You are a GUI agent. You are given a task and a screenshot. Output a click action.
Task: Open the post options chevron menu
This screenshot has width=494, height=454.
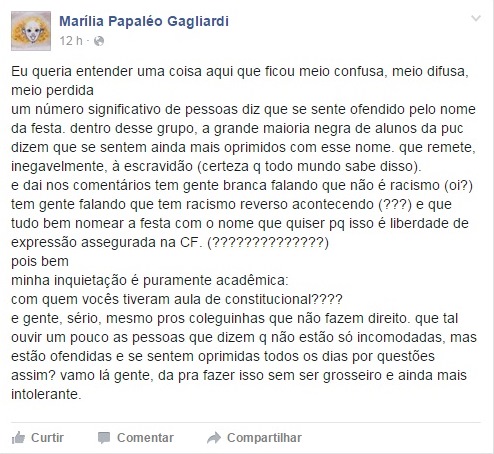pyautogui.click(x=476, y=18)
